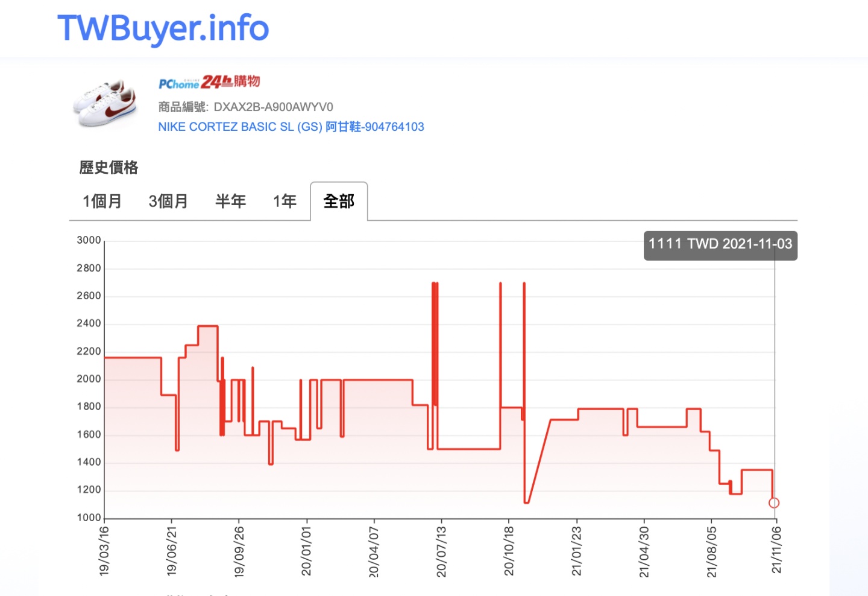Click the Nike Cortez shoe thumbnail
The width and height of the screenshot is (868, 596).
point(105,103)
